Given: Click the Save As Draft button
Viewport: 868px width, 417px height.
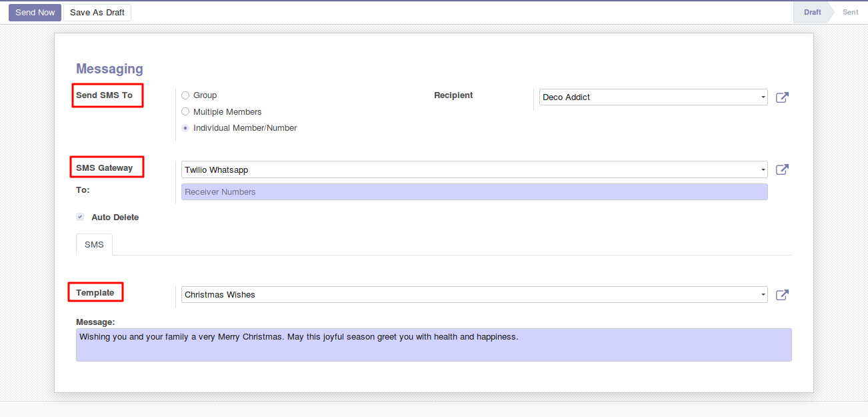Looking at the screenshot, I should coord(97,13).
